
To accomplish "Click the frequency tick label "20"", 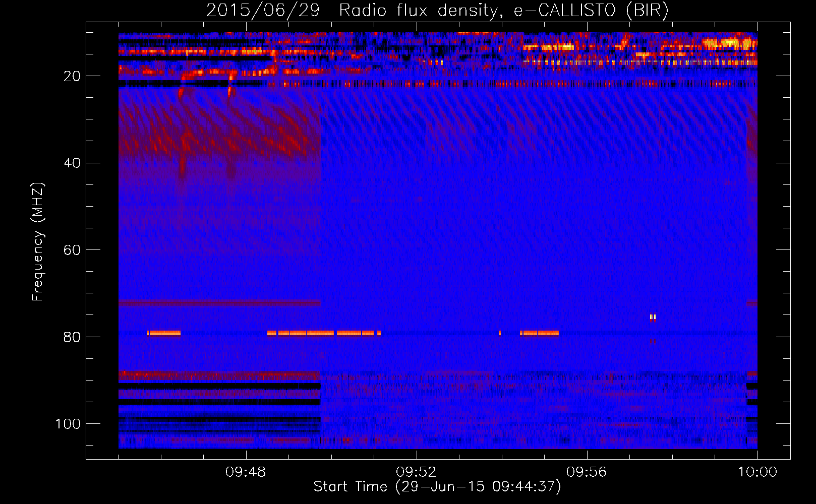I will [x=73, y=76].
